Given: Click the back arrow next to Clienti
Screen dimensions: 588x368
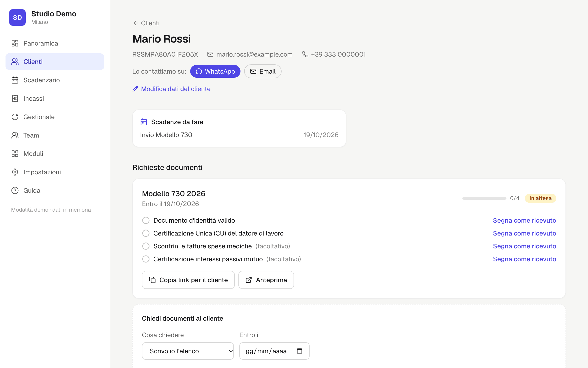Looking at the screenshot, I should [x=136, y=23].
